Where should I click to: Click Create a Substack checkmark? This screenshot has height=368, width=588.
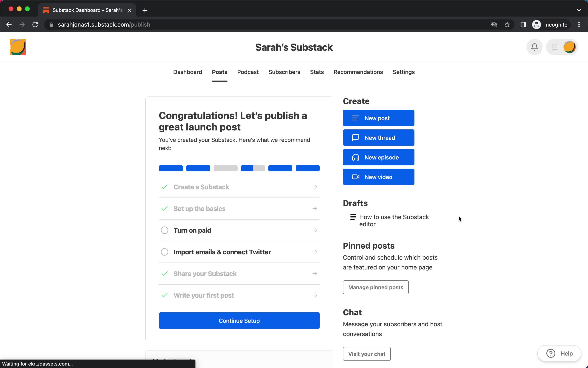point(165,187)
